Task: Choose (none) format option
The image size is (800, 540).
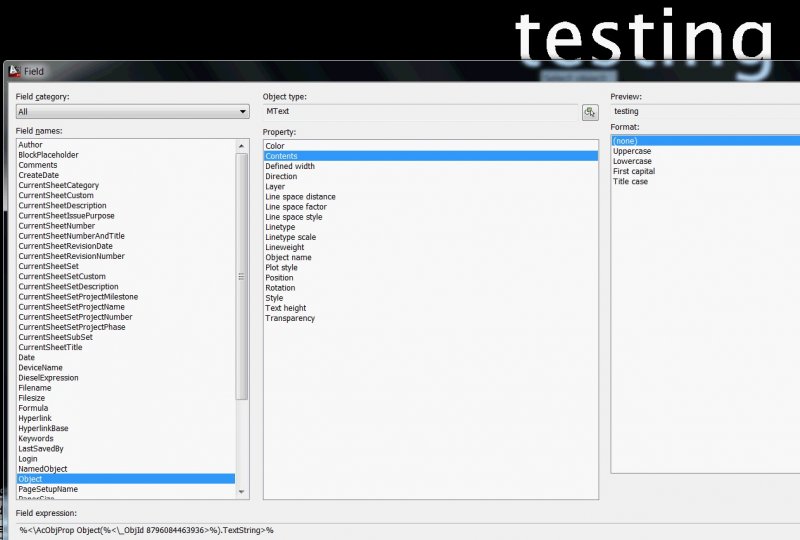Action: (x=706, y=141)
